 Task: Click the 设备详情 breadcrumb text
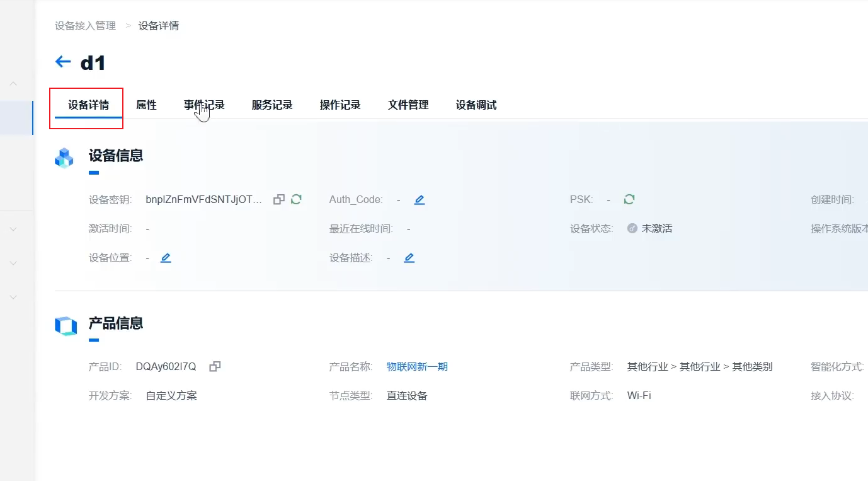pos(159,26)
